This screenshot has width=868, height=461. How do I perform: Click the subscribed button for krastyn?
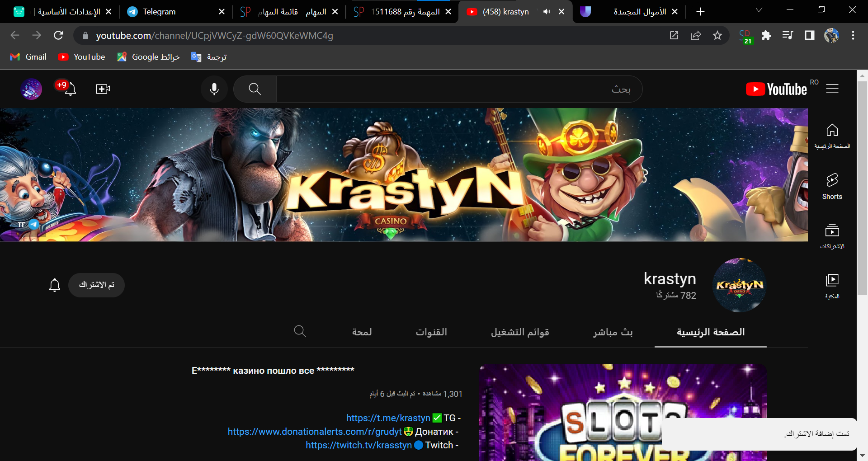(x=96, y=285)
